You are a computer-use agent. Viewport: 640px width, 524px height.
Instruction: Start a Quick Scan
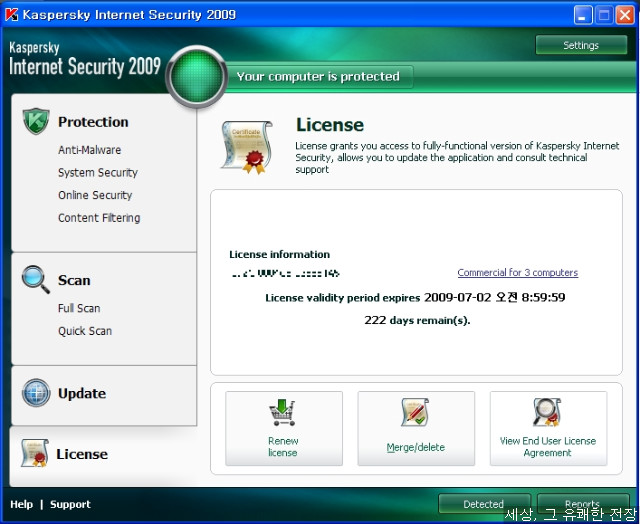84,331
